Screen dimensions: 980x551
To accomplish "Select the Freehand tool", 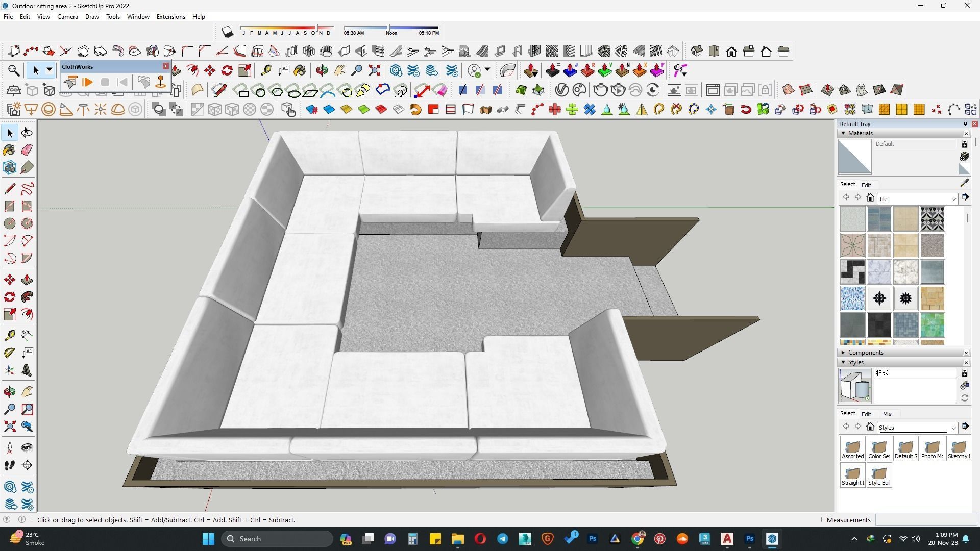I will (27, 189).
